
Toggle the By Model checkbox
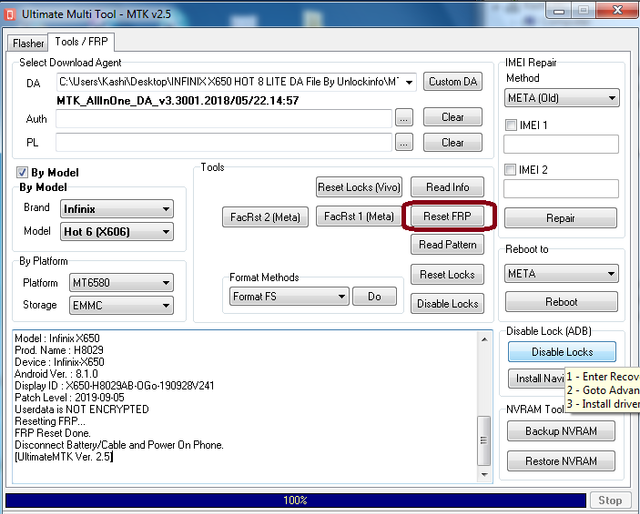tap(22, 172)
